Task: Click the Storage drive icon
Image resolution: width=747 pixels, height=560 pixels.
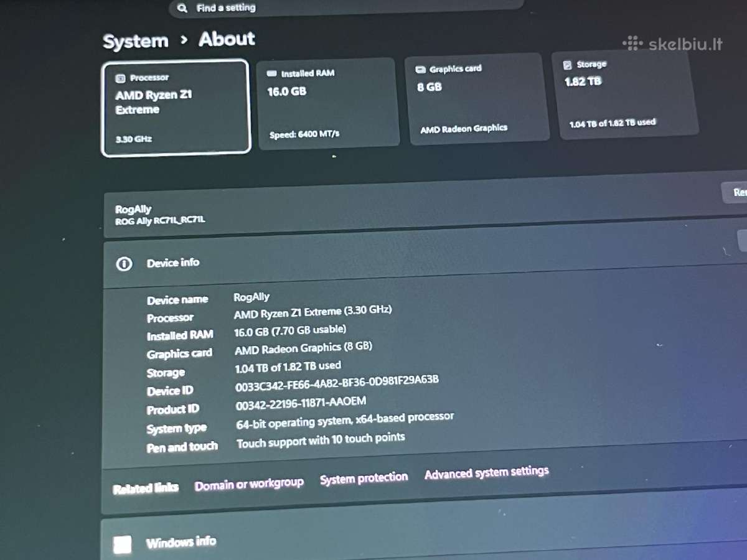Action: (x=567, y=65)
